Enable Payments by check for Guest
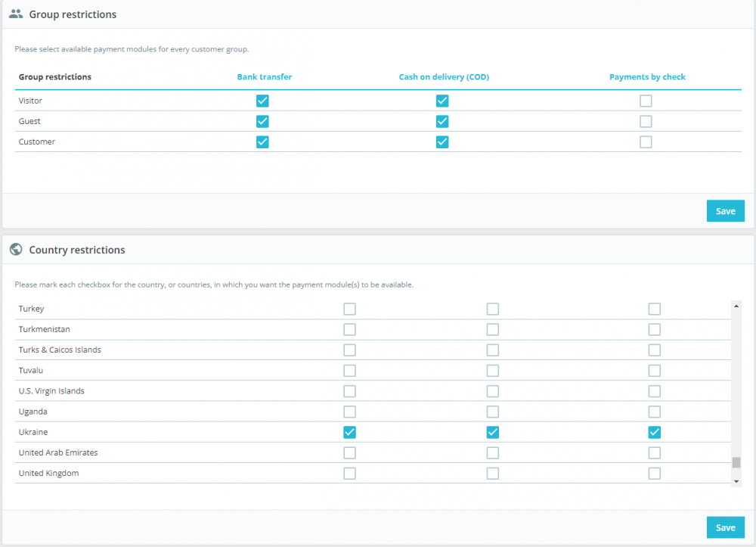This screenshot has width=756, height=547. tap(646, 121)
